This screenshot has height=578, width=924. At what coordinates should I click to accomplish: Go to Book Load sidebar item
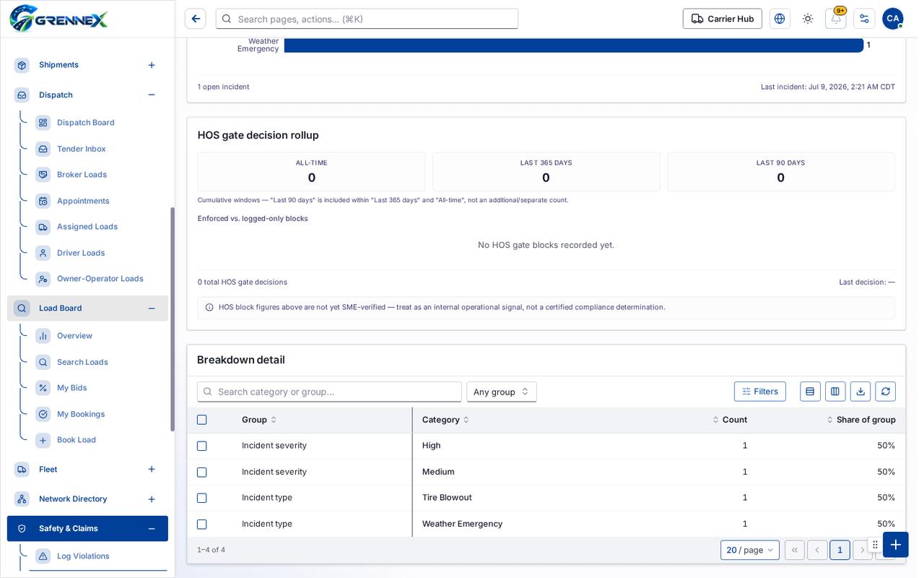coord(77,440)
